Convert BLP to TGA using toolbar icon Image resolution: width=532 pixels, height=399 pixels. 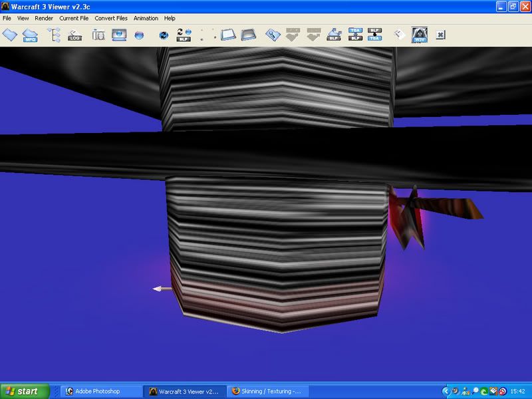[374, 35]
